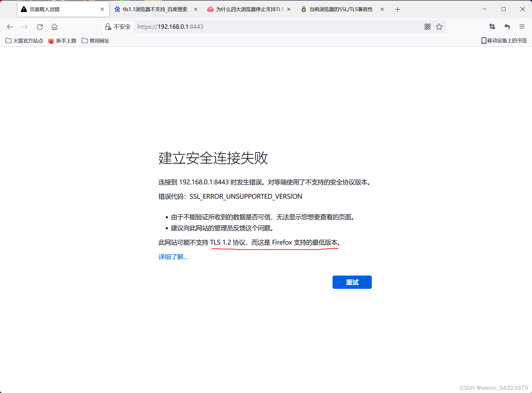532x393 pixels.
Task: Open mobile device bookmarks folder
Action: tap(504, 41)
